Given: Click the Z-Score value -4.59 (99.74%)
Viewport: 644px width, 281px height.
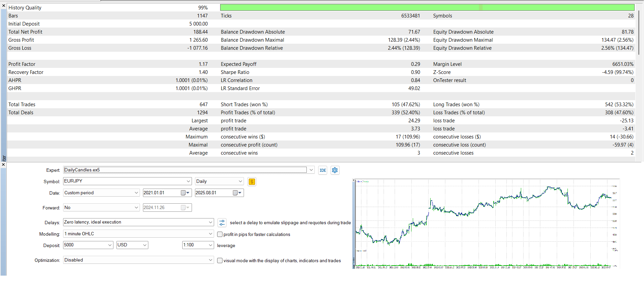Looking at the screenshot, I should coord(618,72).
